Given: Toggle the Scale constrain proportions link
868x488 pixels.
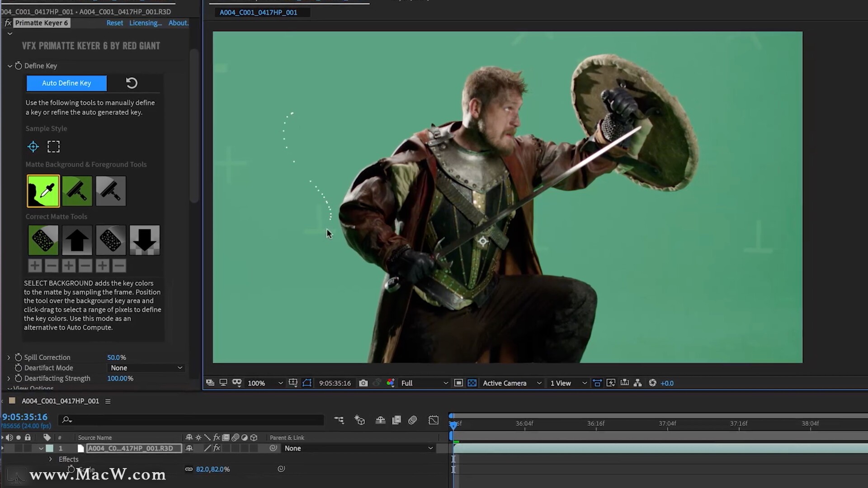Looking at the screenshot, I should pyautogui.click(x=189, y=469).
